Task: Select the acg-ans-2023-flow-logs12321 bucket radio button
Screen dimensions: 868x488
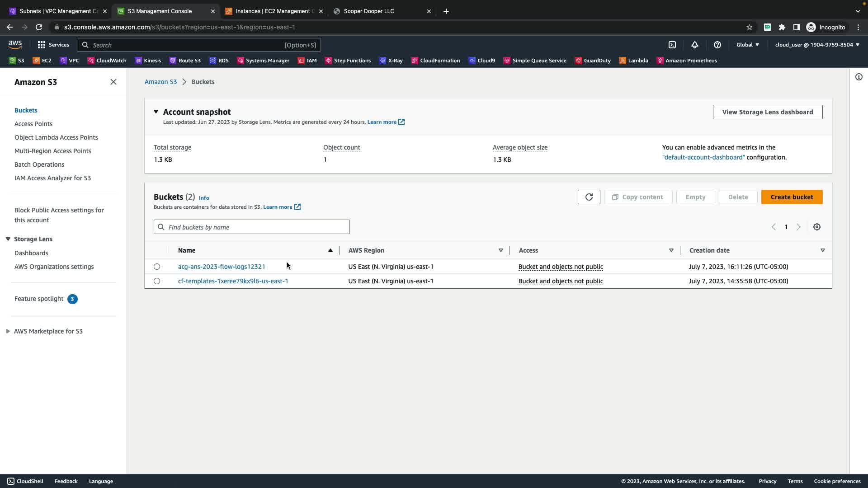Action: coord(157,267)
